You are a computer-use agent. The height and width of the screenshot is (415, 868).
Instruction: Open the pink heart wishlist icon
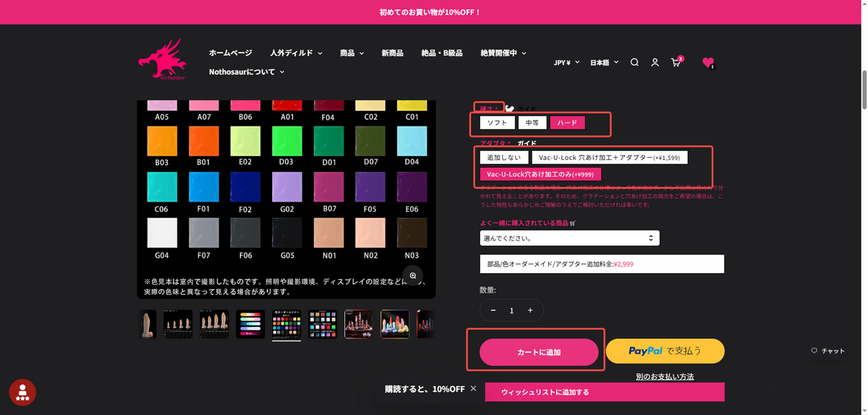708,63
